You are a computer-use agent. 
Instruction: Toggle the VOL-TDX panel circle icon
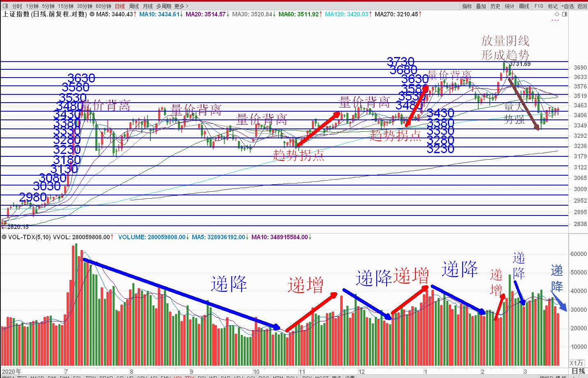click(4, 237)
